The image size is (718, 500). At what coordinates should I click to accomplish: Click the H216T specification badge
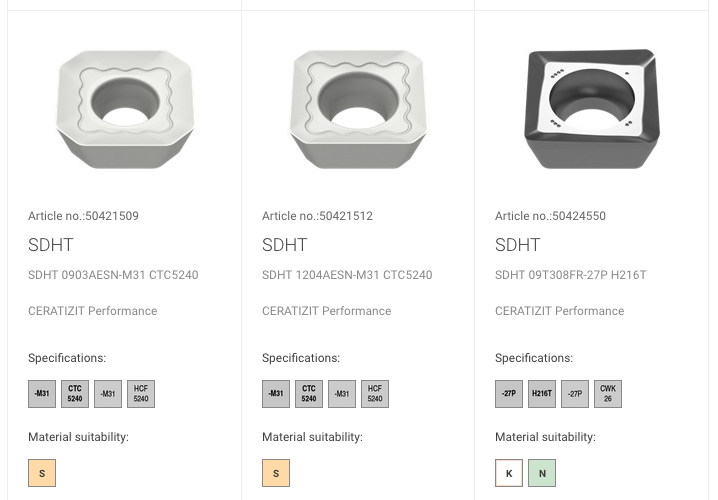(x=542, y=394)
